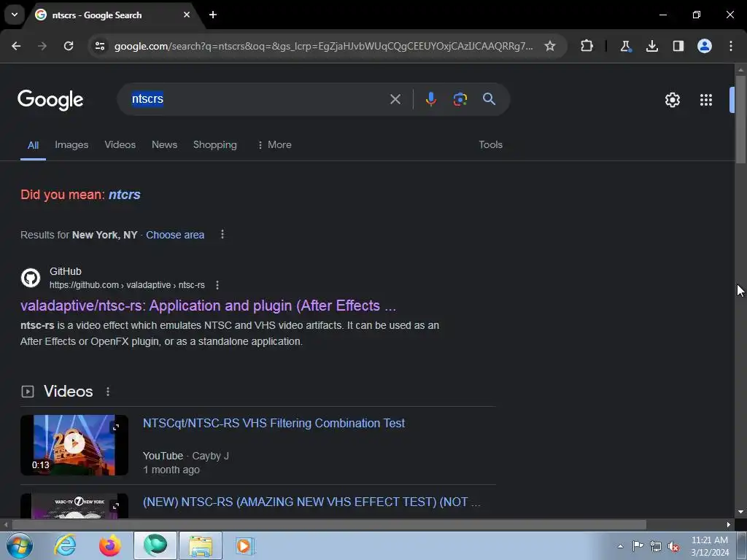Open options beside Choose area
This screenshot has height=560, width=747.
(x=222, y=234)
